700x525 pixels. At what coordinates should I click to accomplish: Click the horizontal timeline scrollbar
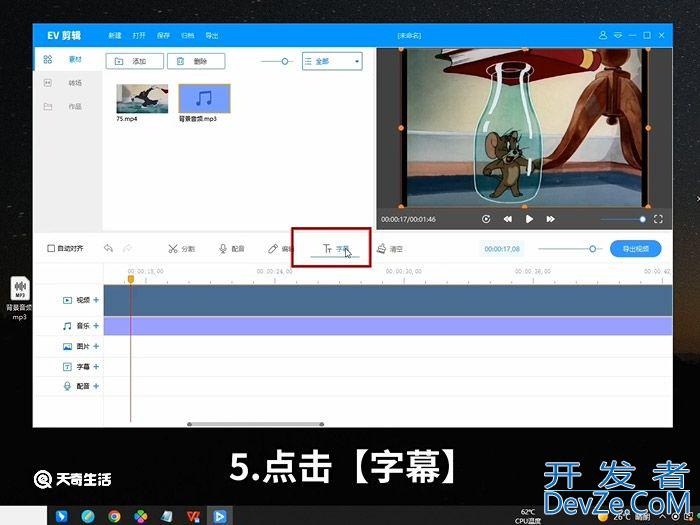click(255, 424)
